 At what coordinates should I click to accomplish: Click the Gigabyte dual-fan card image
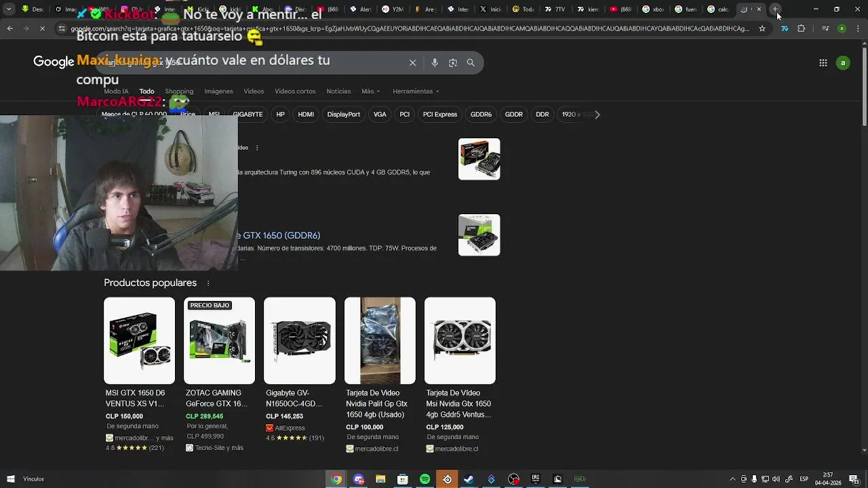pos(300,340)
